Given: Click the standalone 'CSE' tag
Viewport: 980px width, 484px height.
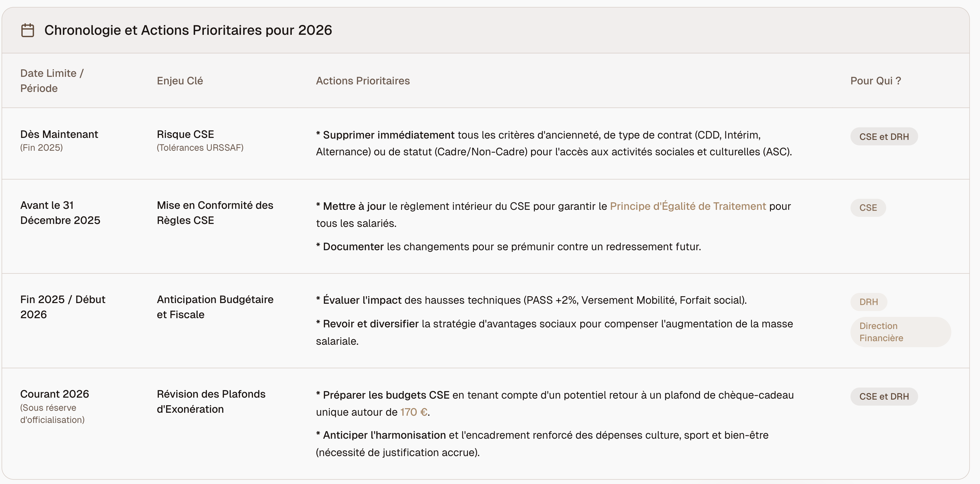Looking at the screenshot, I should coord(868,208).
